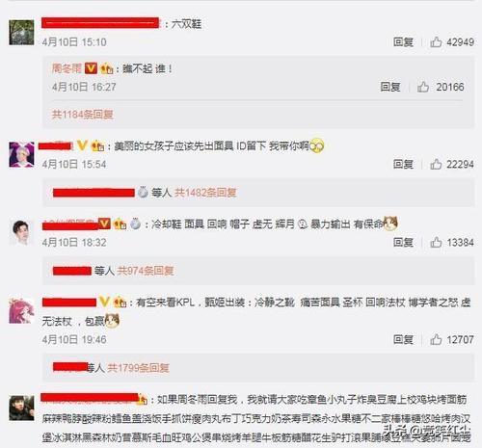Expand 共1482条回复 replies
Image resolution: width=482 pixels, height=448 pixels.
pos(205,193)
